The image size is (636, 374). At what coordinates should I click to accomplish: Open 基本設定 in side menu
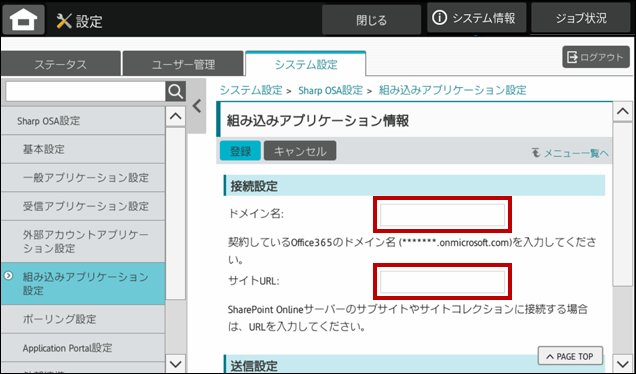(x=83, y=149)
